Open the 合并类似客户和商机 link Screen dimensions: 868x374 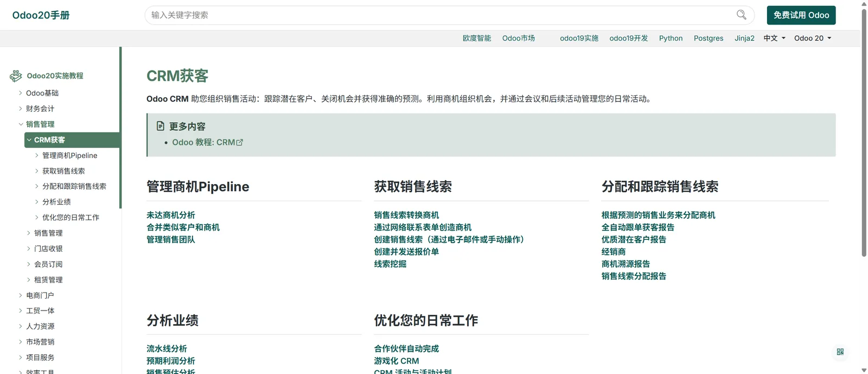coord(183,227)
